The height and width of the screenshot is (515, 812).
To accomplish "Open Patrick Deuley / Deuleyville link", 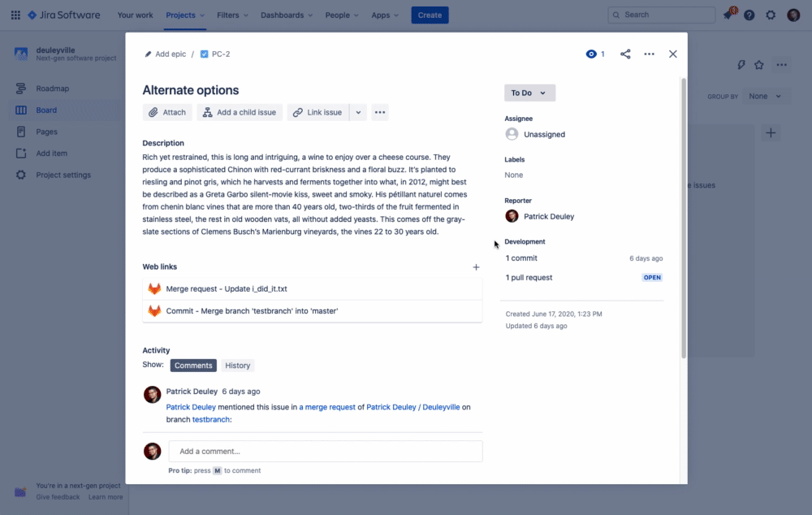I will click(x=413, y=407).
